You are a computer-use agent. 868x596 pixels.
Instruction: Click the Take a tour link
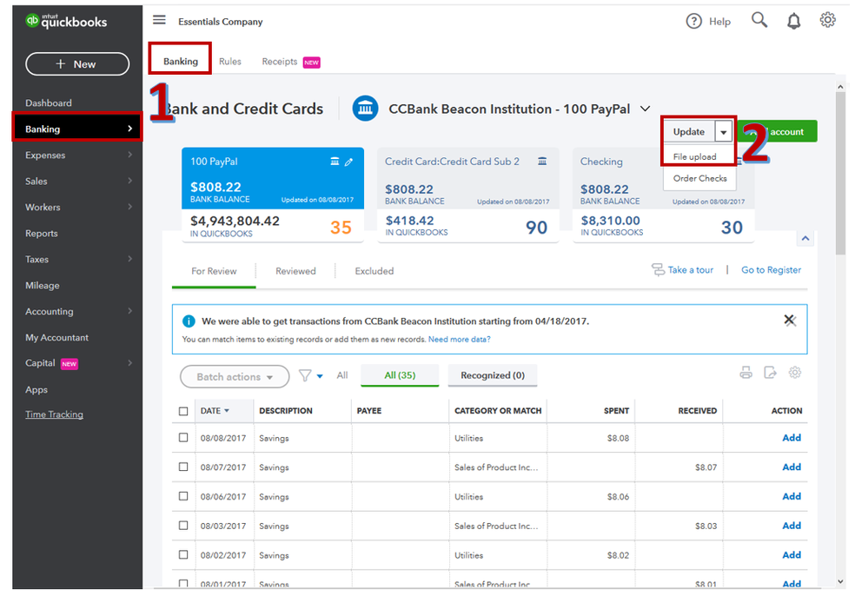pyautogui.click(x=690, y=270)
